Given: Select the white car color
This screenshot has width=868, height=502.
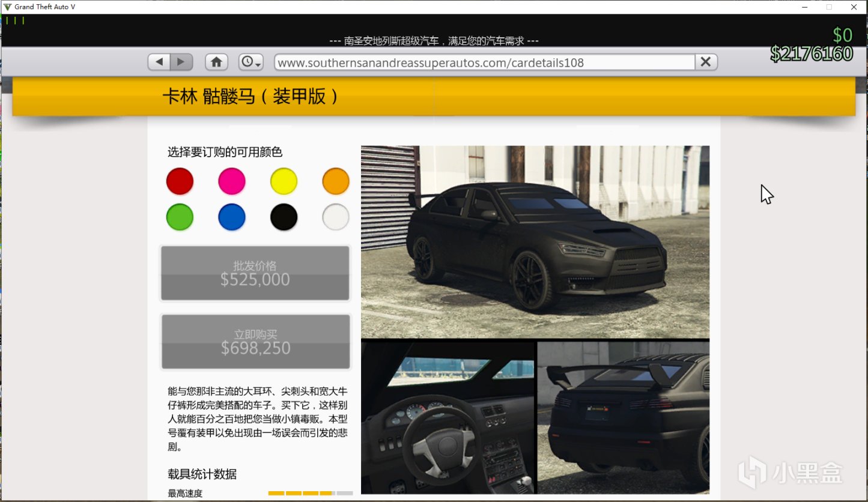Looking at the screenshot, I should pyautogui.click(x=336, y=217).
